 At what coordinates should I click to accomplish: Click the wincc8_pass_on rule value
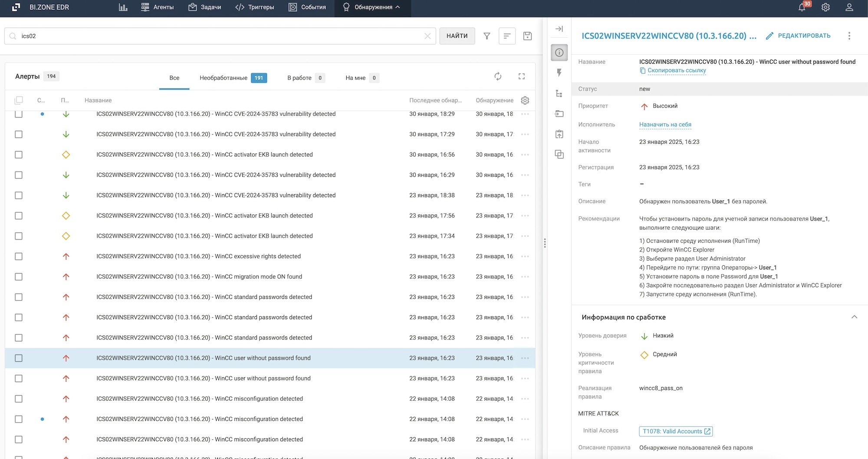pos(661,388)
